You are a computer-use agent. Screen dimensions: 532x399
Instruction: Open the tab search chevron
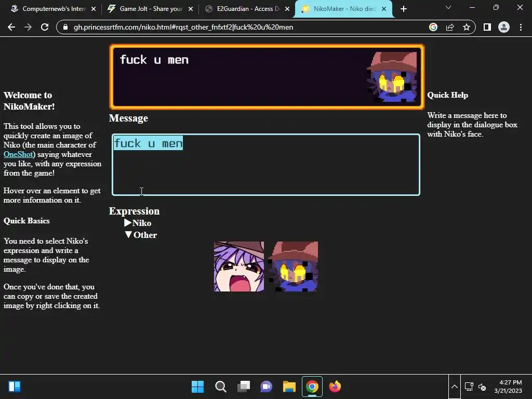point(448,7)
